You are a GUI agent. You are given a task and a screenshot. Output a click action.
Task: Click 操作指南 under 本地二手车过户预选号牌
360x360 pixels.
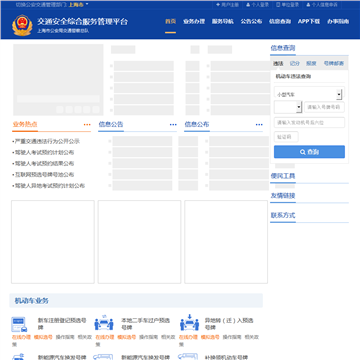point(149,337)
